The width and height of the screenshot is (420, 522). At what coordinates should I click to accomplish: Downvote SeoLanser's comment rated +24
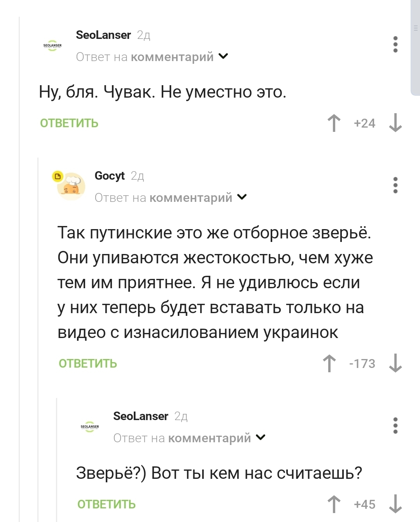(x=395, y=123)
